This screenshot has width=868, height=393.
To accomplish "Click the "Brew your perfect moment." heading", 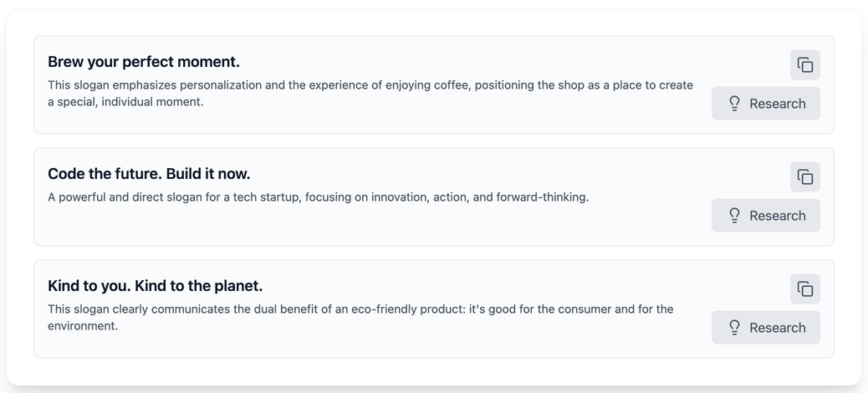I will [x=144, y=62].
